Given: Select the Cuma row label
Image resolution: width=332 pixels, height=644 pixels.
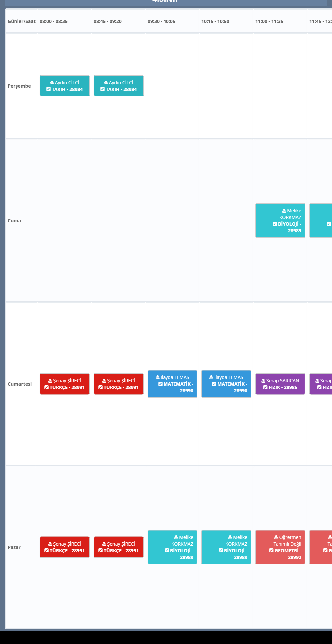Looking at the screenshot, I should [14, 221].
